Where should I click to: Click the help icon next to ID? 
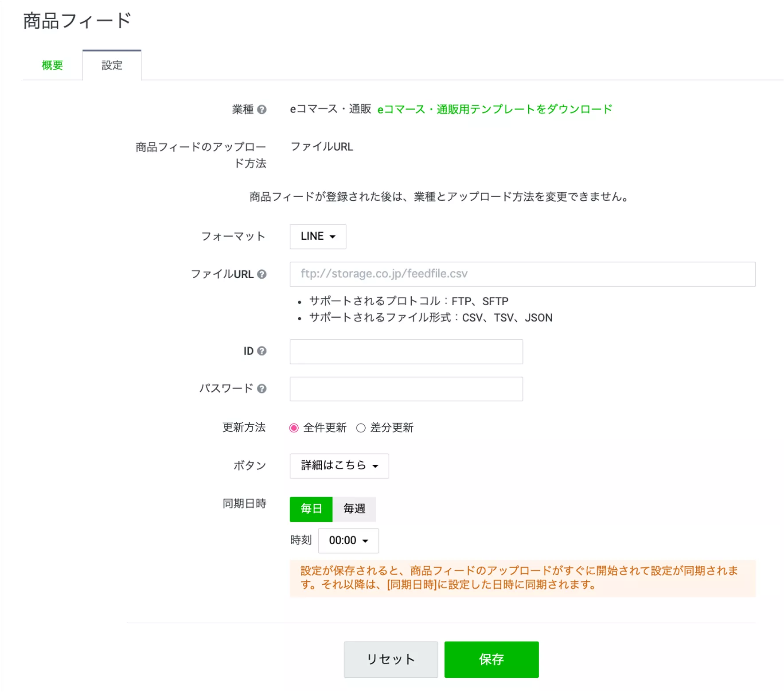[261, 351]
